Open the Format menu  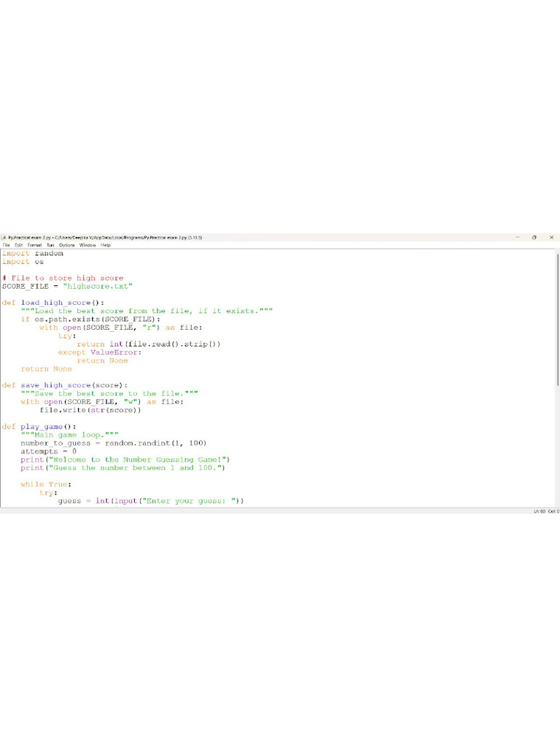coord(34,245)
